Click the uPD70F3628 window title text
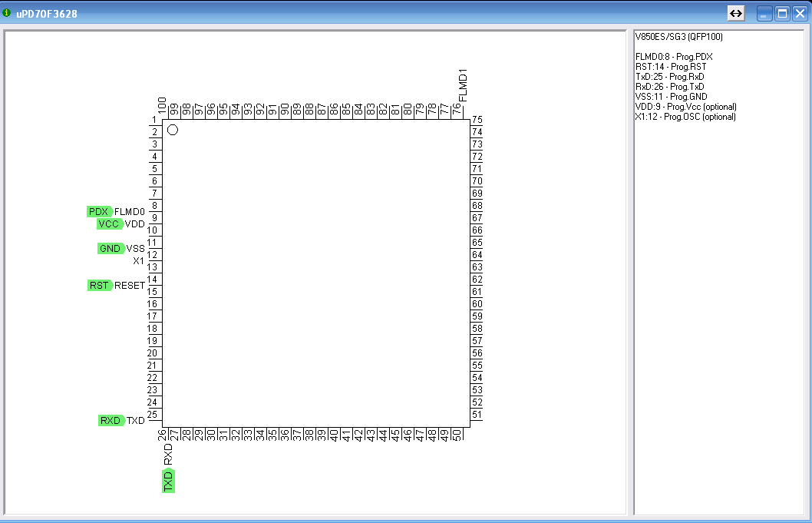The width and height of the screenshot is (812, 523). point(47,14)
